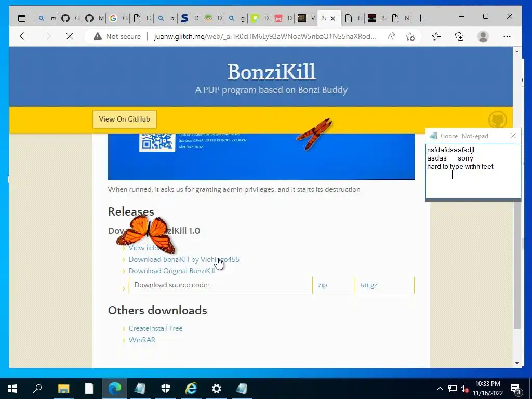Screen dimensions: 532x399
Task: Click the faint GitHub octocat icon in yellow bar
Action: 497,119
